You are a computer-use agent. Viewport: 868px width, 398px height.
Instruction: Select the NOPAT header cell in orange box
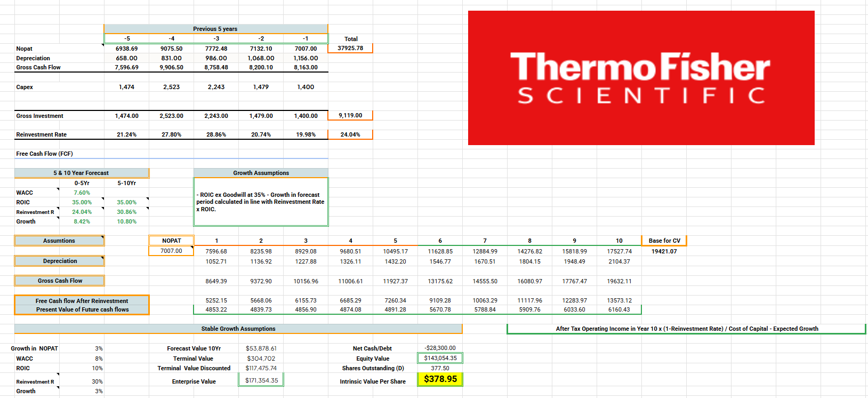click(171, 241)
